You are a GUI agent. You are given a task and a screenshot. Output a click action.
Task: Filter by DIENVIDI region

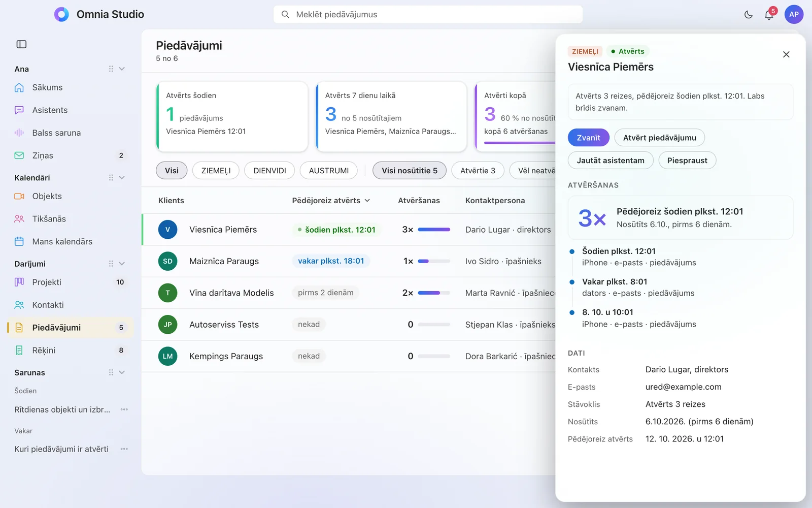269,171
